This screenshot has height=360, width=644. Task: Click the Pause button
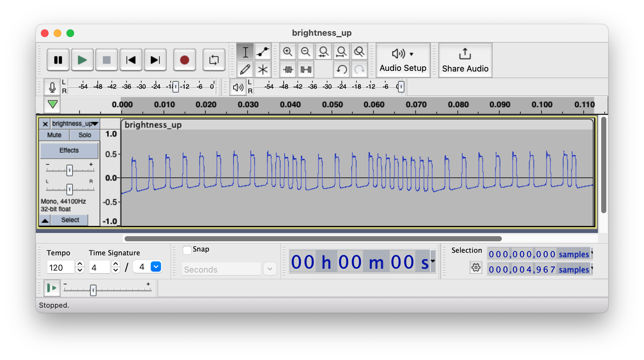pos(58,60)
